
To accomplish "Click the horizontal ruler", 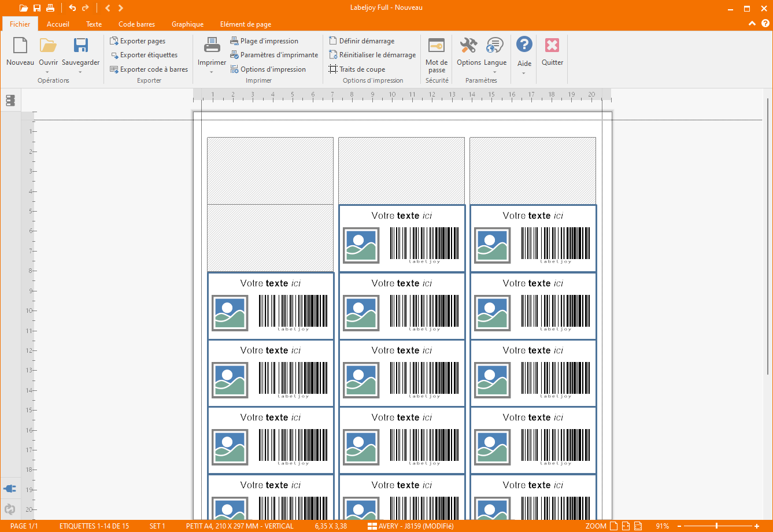I will [402, 95].
